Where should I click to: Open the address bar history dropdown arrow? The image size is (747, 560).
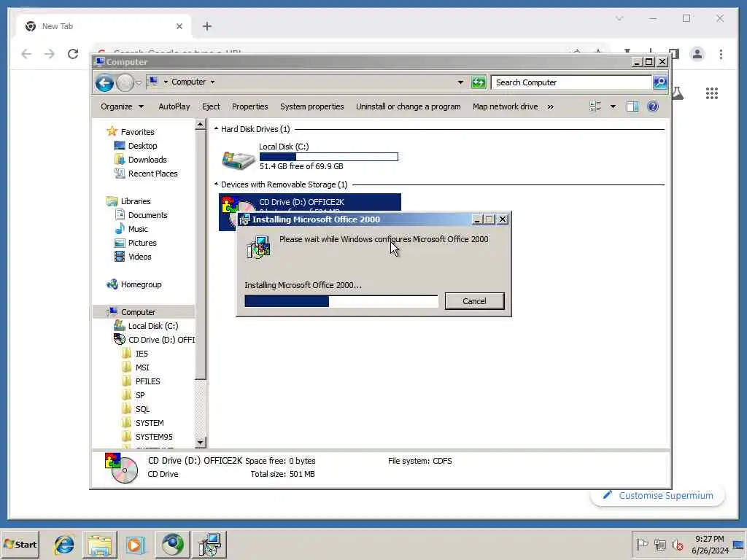point(460,82)
